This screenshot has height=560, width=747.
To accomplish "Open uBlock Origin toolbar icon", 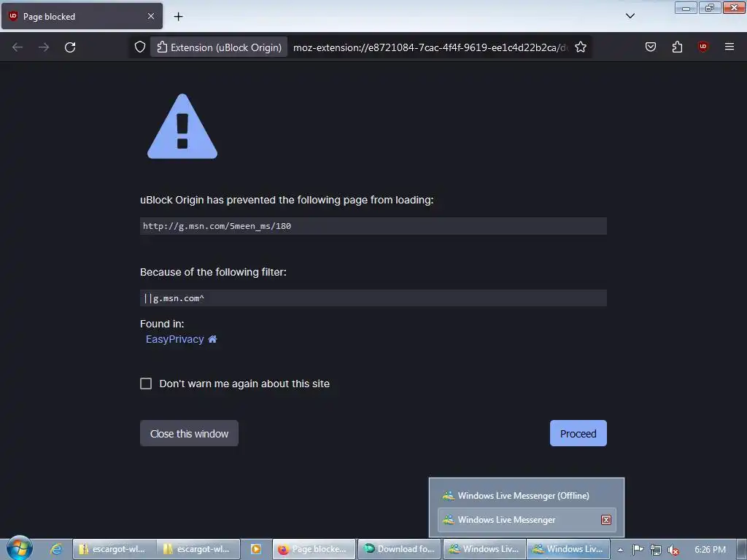I will [x=703, y=47].
